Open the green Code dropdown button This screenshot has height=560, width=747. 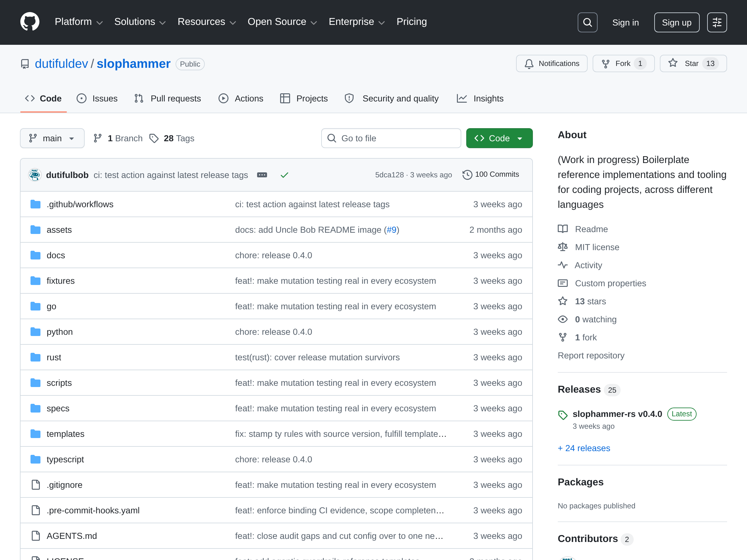[x=499, y=138]
